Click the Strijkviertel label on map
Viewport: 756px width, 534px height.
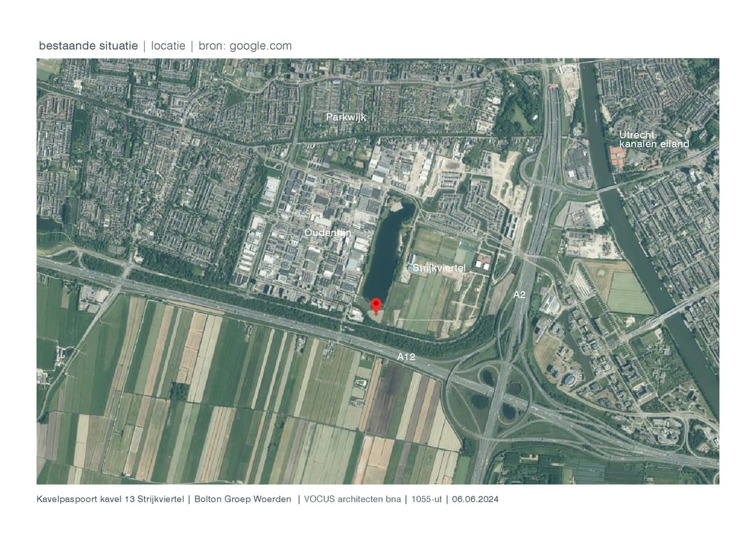point(439,269)
